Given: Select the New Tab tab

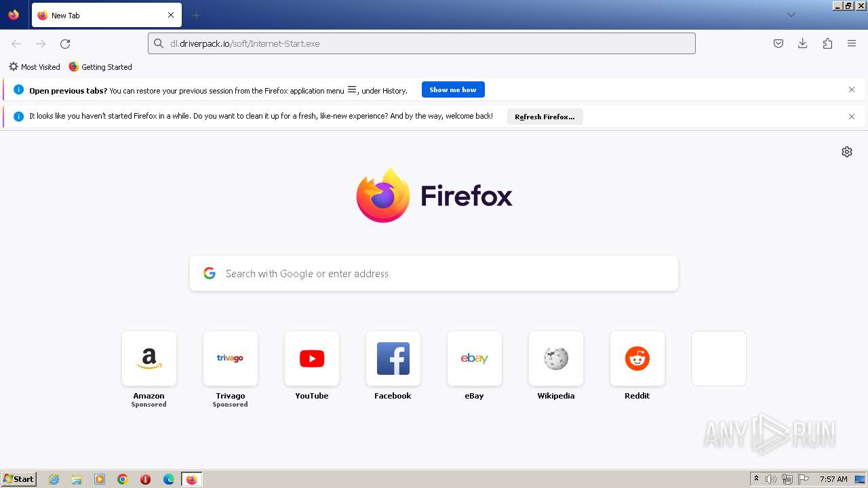Looking at the screenshot, I should 106,15.
